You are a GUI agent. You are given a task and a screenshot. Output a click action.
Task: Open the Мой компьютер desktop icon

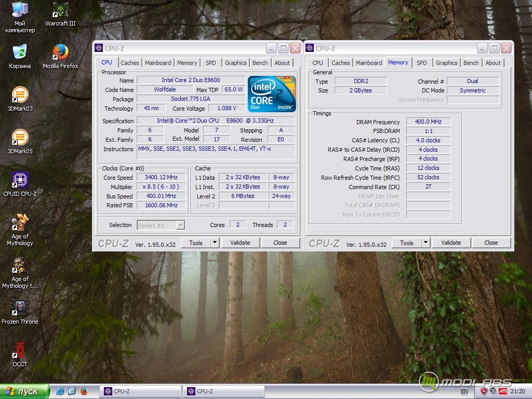click(x=20, y=17)
